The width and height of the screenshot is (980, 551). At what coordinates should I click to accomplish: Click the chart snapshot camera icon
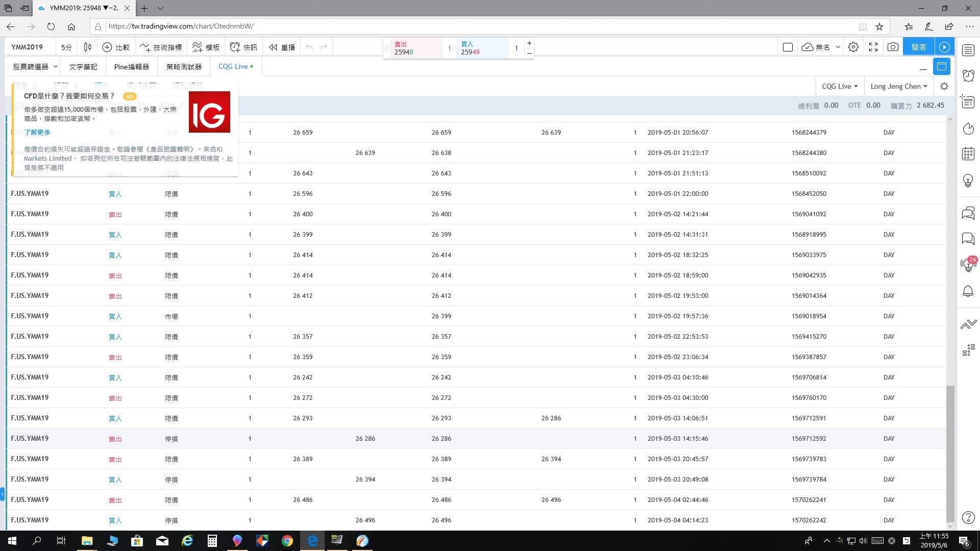(893, 47)
